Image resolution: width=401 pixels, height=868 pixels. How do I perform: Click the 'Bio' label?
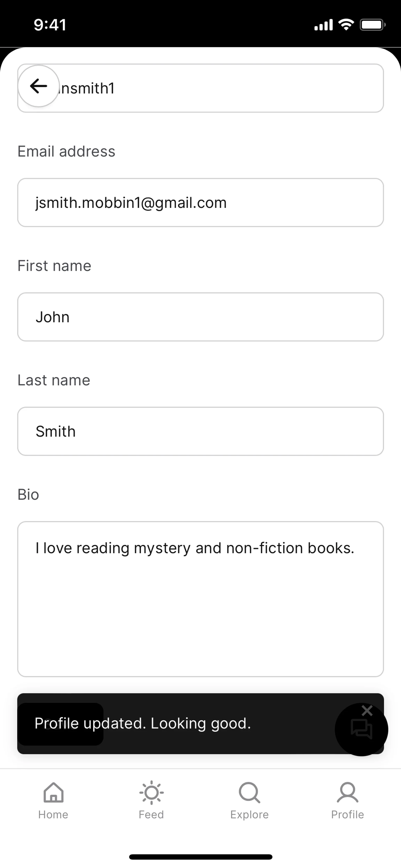pyautogui.click(x=28, y=495)
